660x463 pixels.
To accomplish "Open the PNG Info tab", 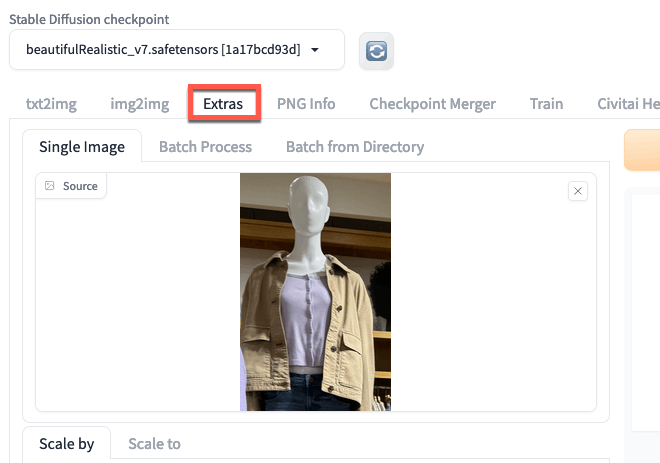I will (306, 104).
